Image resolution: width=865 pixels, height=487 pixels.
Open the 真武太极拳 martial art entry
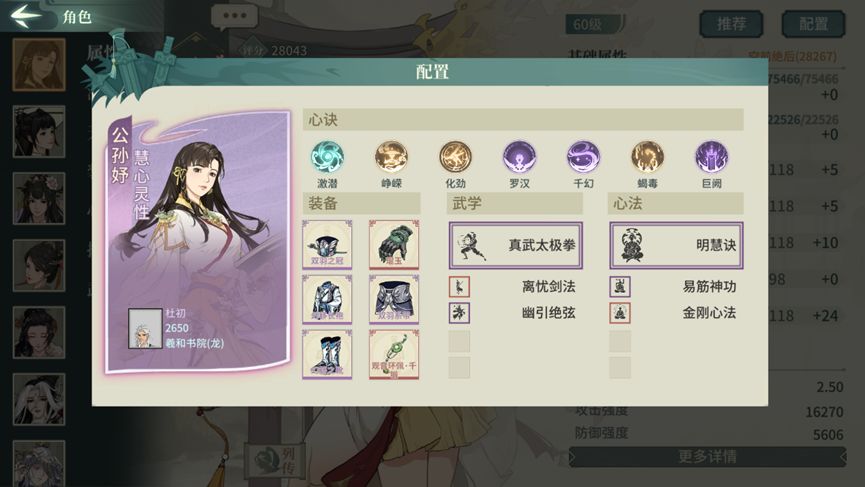(x=515, y=245)
